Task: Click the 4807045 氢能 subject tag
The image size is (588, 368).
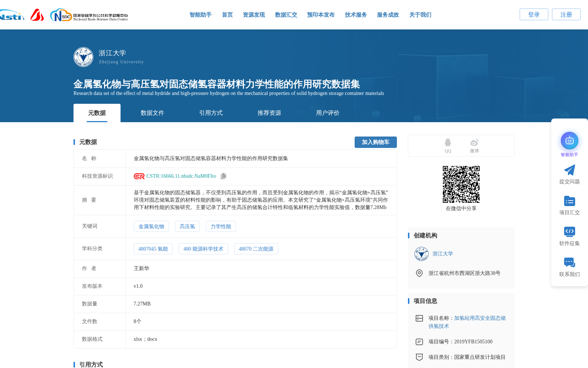Action: pos(153,249)
